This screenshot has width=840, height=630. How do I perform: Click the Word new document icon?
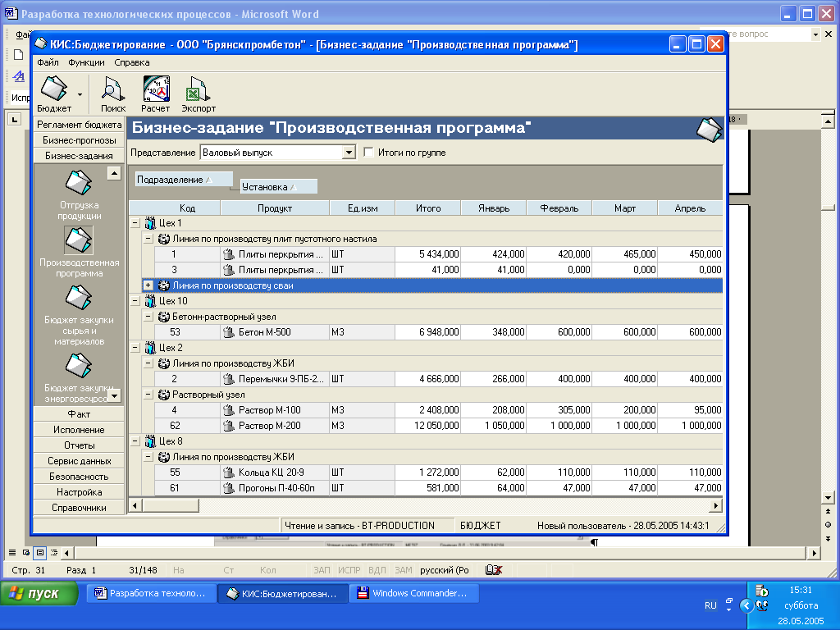(x=18, y=55)
